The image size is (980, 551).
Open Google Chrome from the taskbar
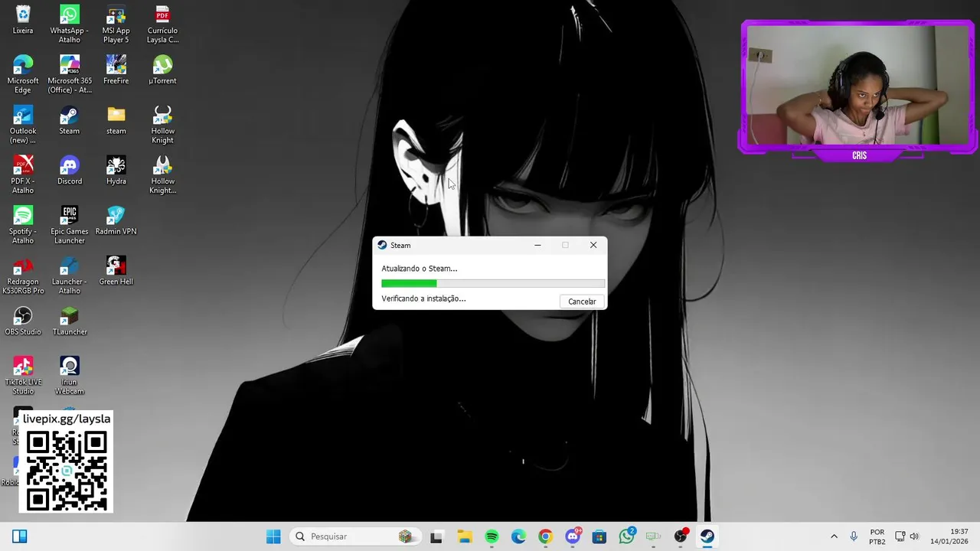point(545,536)
